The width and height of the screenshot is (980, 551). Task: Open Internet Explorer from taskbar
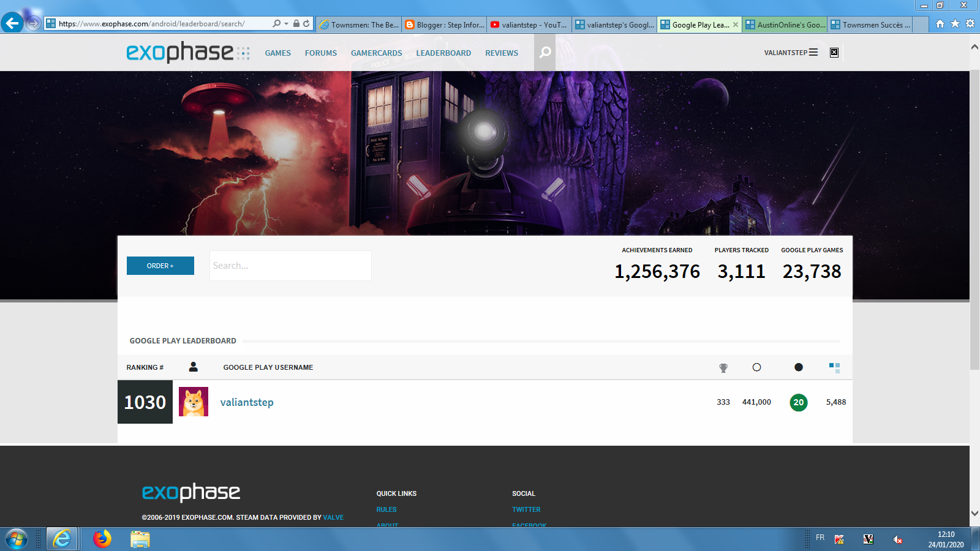click(x=62, y=539)
